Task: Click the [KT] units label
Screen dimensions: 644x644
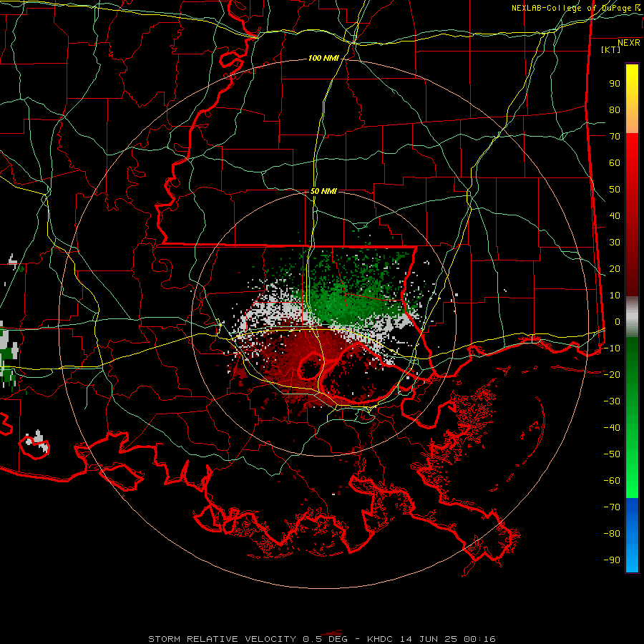Action: tap(611, 49)
